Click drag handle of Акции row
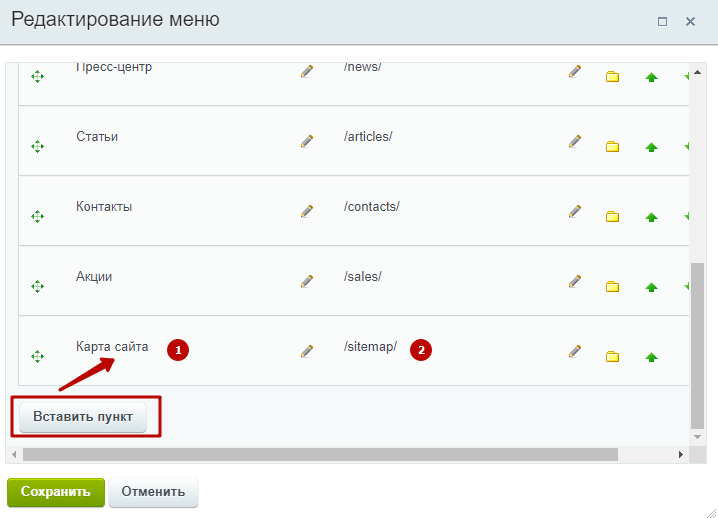Screen dimensions: 718x518 point(38,287)
